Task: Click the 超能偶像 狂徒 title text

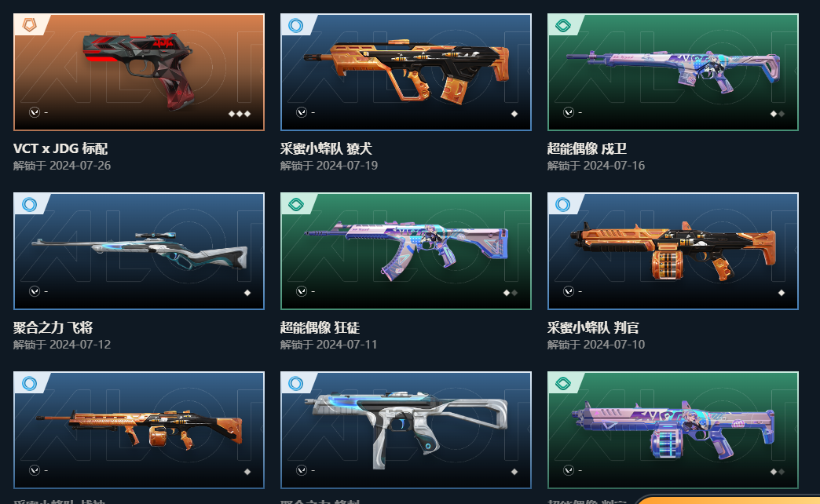Action: 320,328
